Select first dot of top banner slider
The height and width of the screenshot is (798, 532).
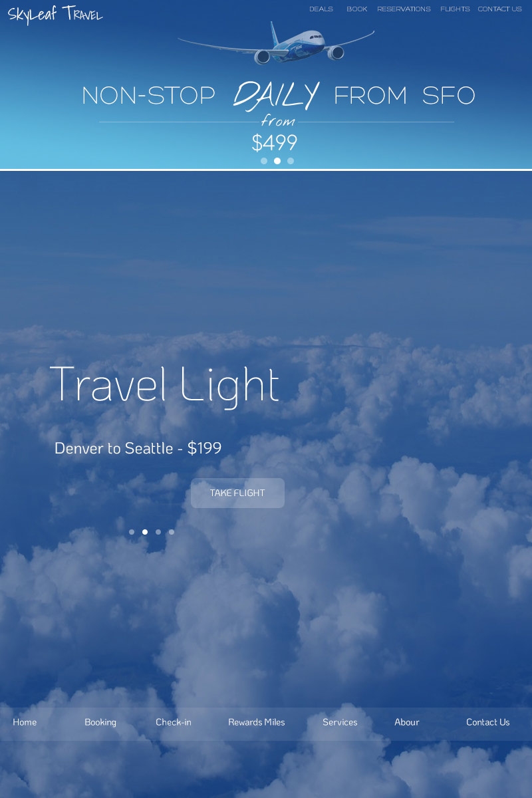pyautogui.click(x=264, y=161)
